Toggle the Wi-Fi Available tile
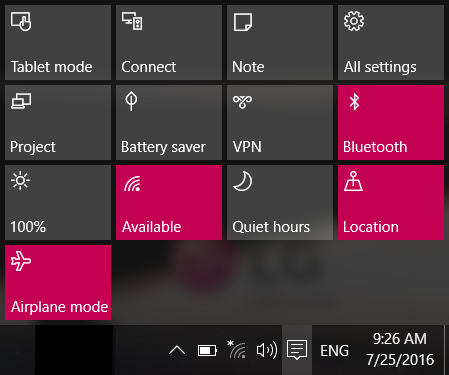This screenshot has height=375, width=449. [169, 202]
